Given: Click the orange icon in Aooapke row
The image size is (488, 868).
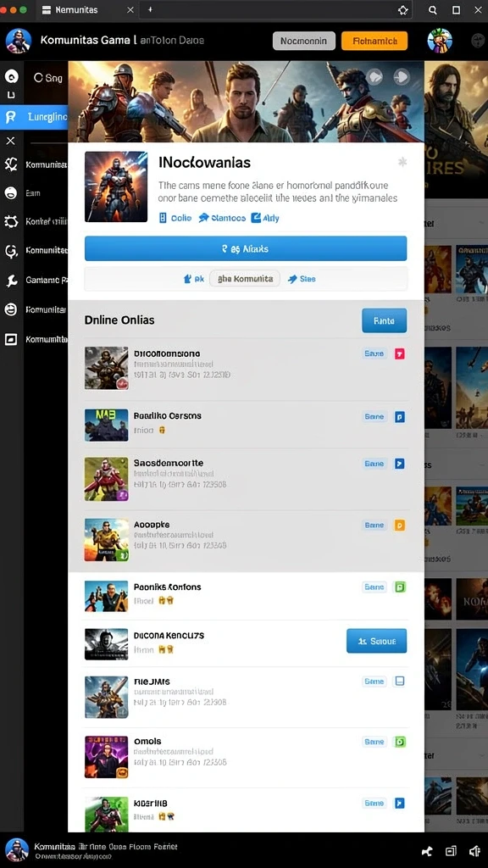Looking at the screenshot, I should coord(400,525).
